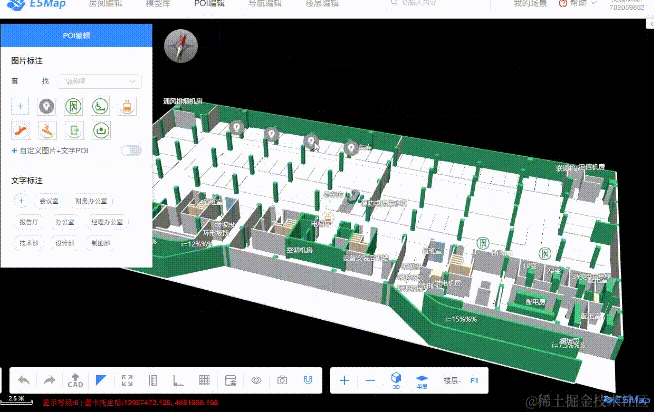This screenshot has width=654, height=412.
Task: Select the gray location pin POI icon
Action: coord(47,106)
